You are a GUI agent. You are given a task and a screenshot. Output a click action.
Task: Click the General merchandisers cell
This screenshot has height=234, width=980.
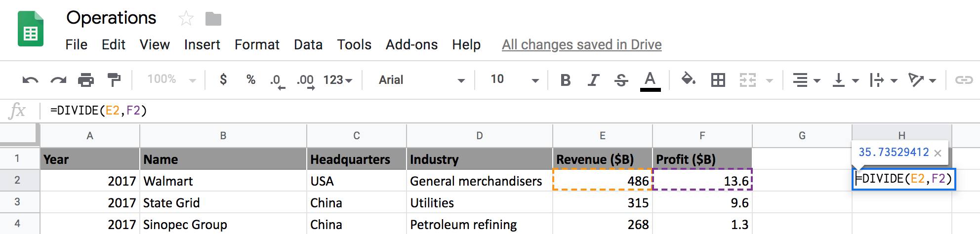(x=480, y=181)
